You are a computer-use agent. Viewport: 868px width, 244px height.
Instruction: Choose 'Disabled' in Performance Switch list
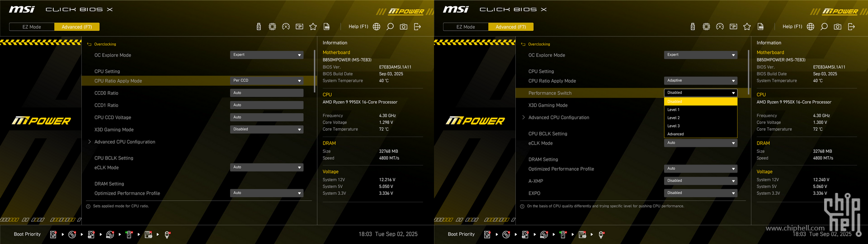[701, 102]
